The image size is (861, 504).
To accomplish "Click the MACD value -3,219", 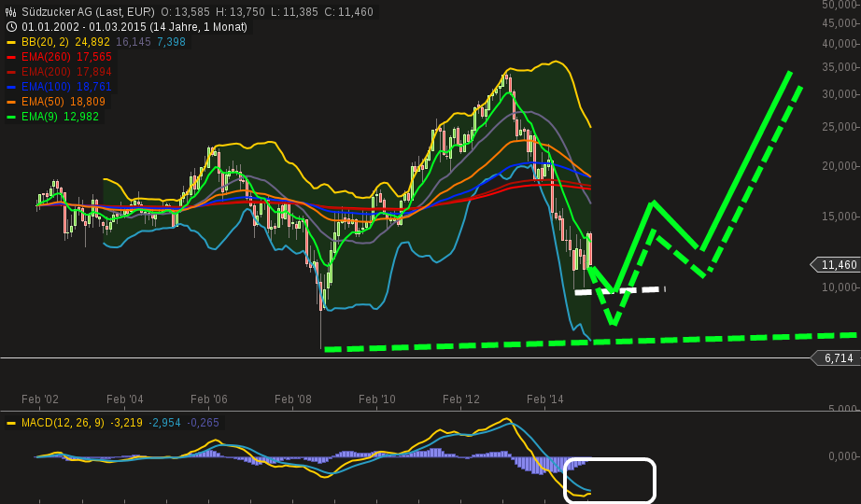I will coord(126,423).
